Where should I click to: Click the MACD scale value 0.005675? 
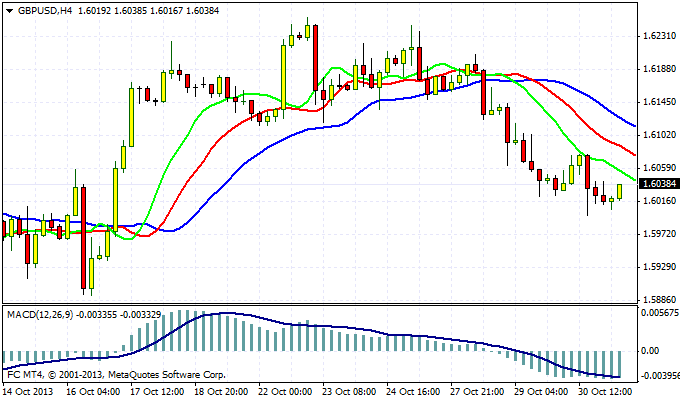(660, 313)
